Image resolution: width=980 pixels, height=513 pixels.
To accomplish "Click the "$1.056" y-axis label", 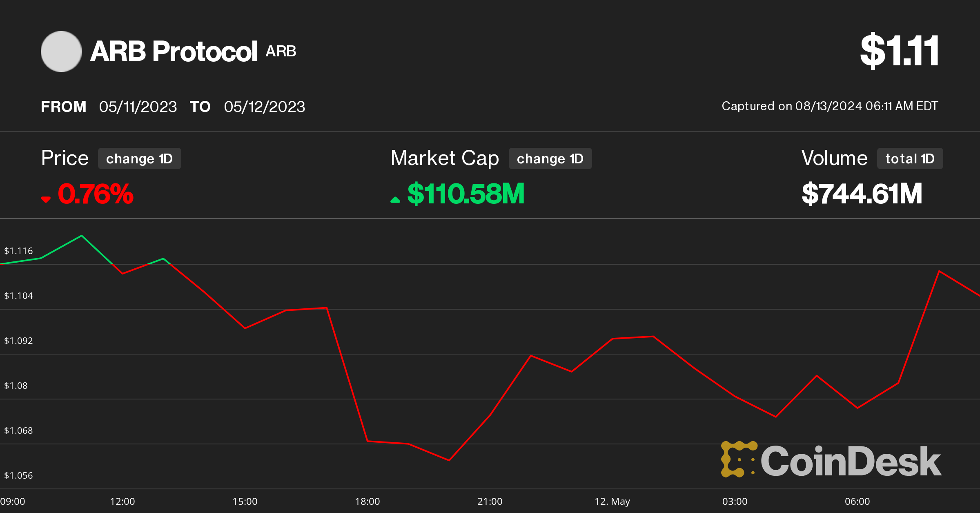I will coord(18,475).
